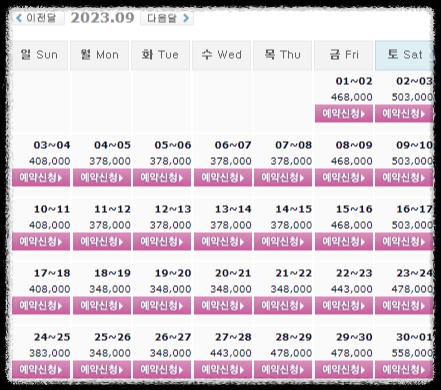The image size is (441, 390).
Task: Go to previous month (이전달)
Action: [37, 18]
